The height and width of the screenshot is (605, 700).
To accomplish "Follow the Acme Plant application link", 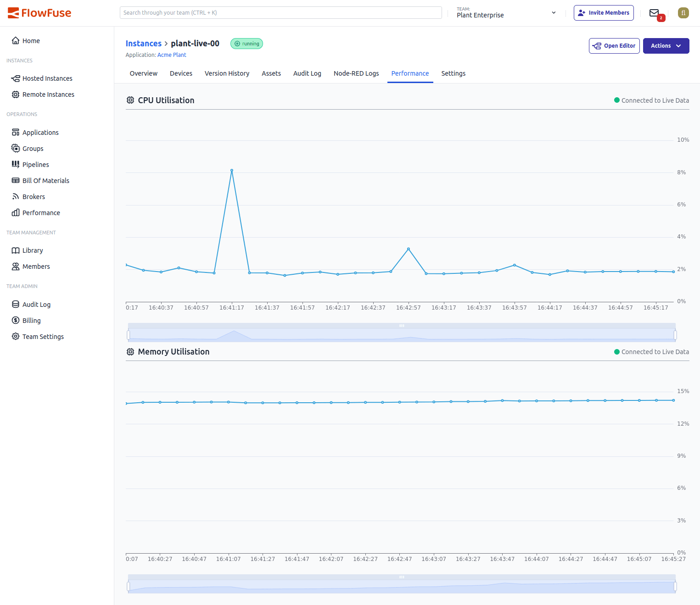I will coord(171,55).
